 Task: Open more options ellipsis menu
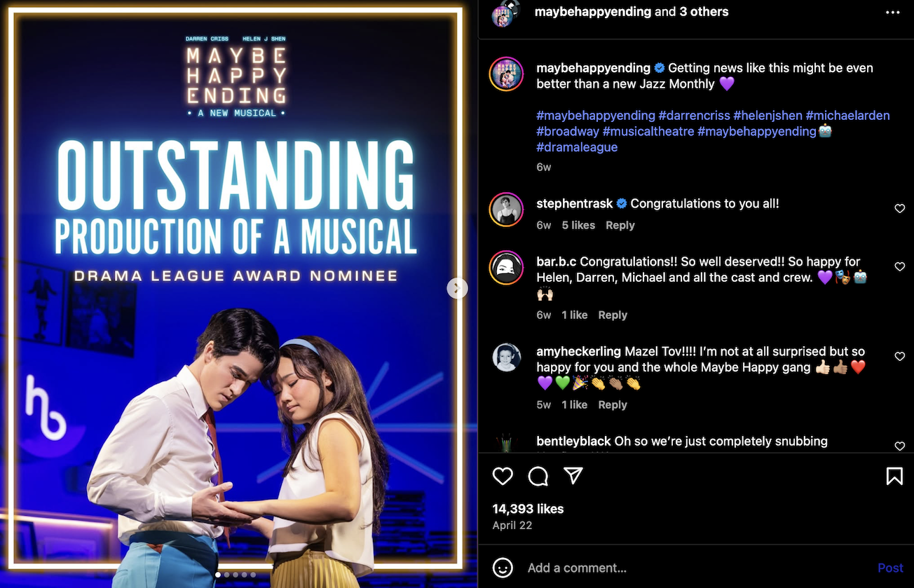[892, 13]
